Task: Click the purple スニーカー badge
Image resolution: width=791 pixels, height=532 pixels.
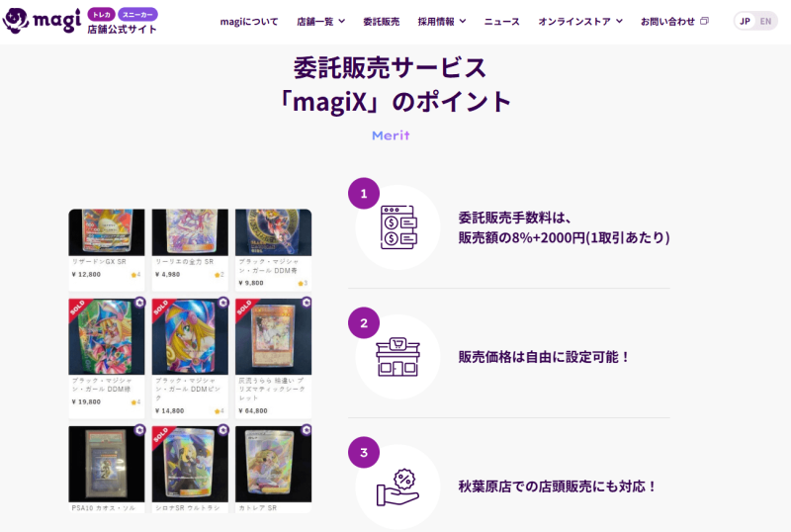Action: tap(137, 15)
